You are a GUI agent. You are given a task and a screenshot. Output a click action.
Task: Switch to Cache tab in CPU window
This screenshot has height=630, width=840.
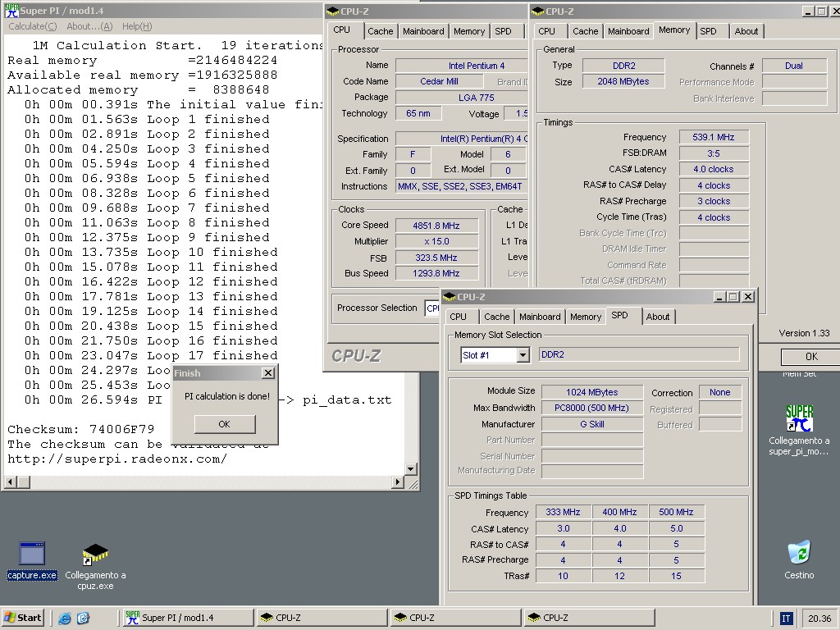[380, 31]
